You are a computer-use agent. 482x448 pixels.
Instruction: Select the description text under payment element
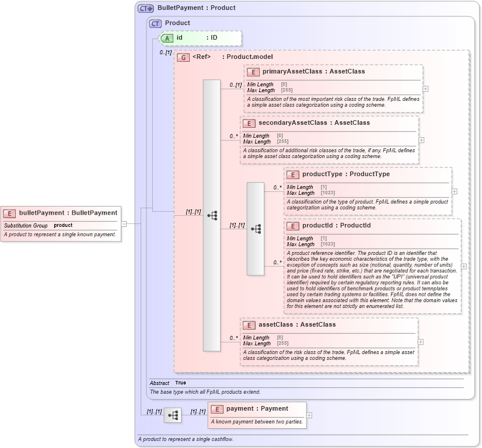258,421
